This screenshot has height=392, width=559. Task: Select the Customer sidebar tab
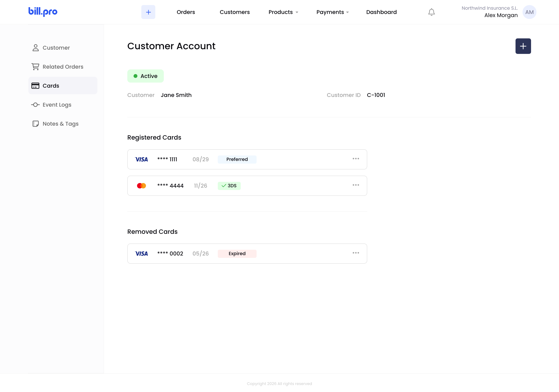(x=63, y=48)
